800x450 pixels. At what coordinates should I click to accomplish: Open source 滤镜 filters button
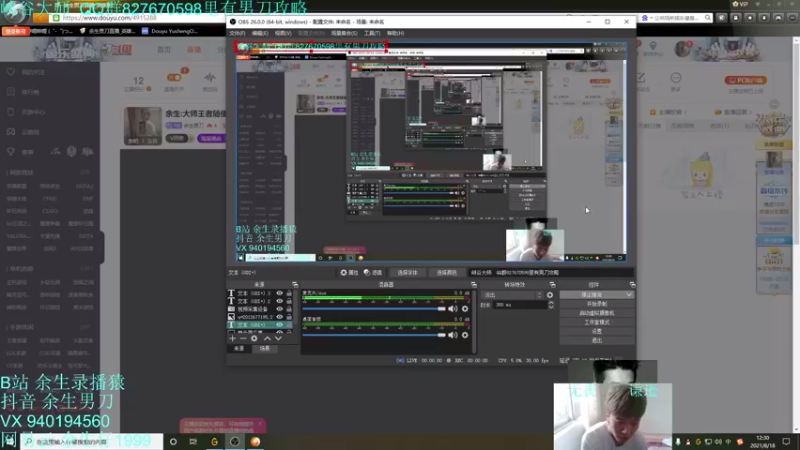pos(373,272)
